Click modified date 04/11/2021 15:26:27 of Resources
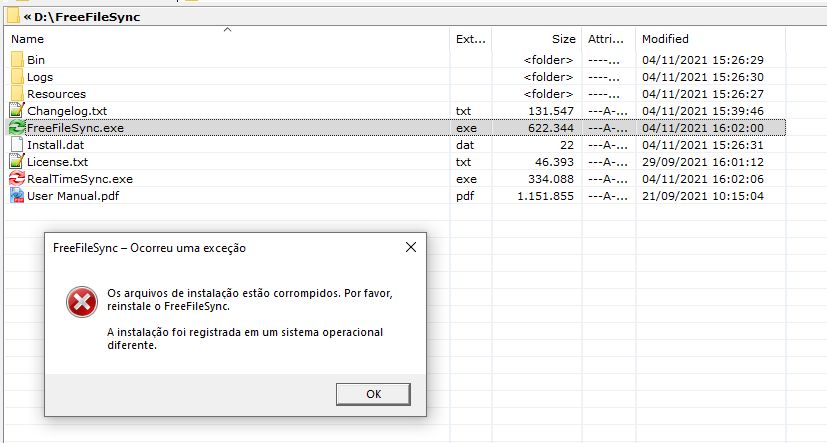 tap(703, 94)
